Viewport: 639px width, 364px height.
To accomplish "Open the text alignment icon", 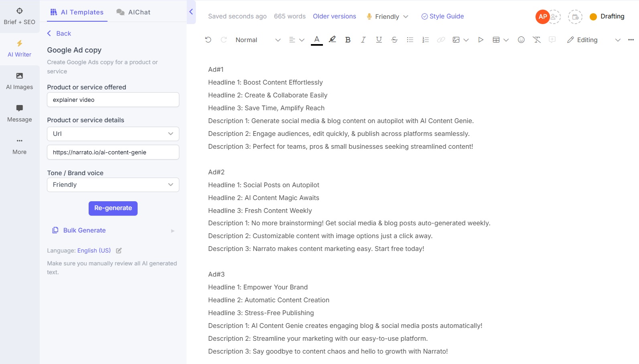I will 292,40.
